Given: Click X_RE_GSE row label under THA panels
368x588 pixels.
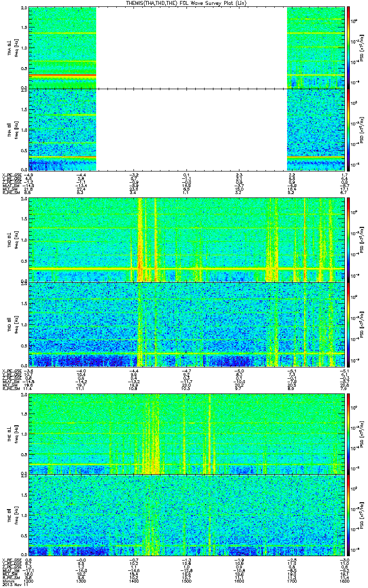Looking at the screenshot, I should pyautogui.click(x=11, y=174).
